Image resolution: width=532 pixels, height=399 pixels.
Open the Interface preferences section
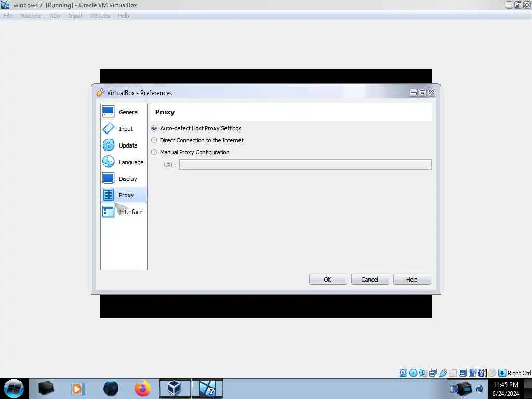click(124, 212)
